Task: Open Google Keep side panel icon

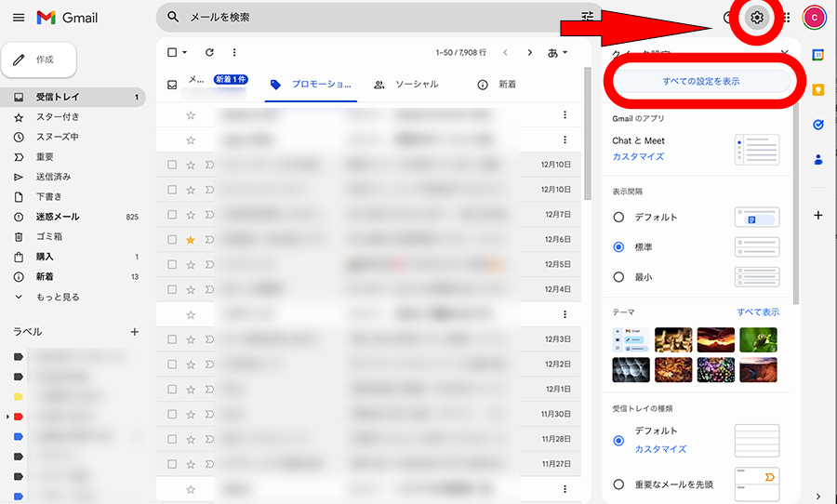Action: [817, 89]
